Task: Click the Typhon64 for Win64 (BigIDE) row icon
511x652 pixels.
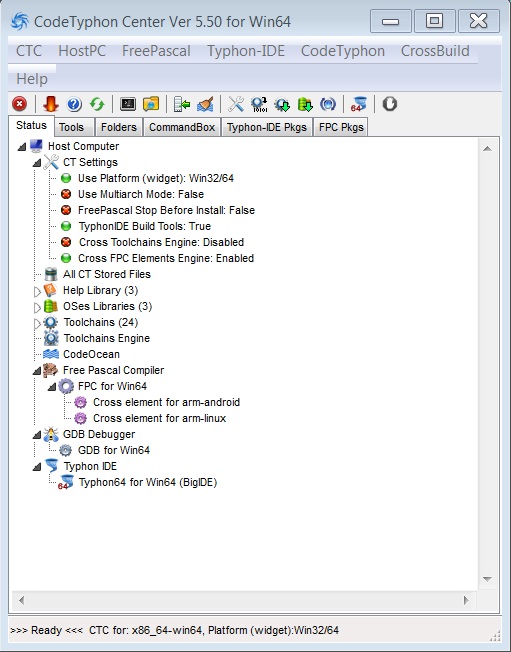Action: click(x=66, y=482)
